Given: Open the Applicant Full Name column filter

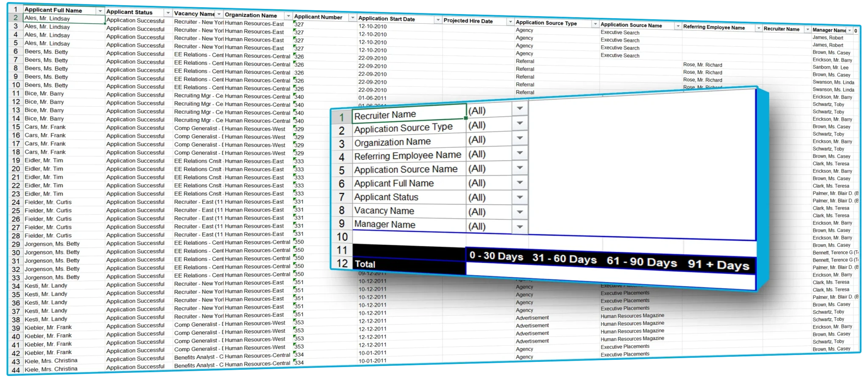Looking at the screenshot, I should pyautogui.click(x=100, y=11).
